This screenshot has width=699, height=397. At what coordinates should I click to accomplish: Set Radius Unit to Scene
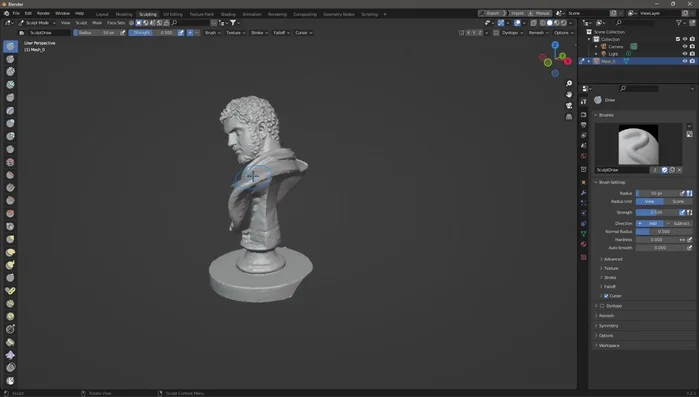click(x=678, y=201)
